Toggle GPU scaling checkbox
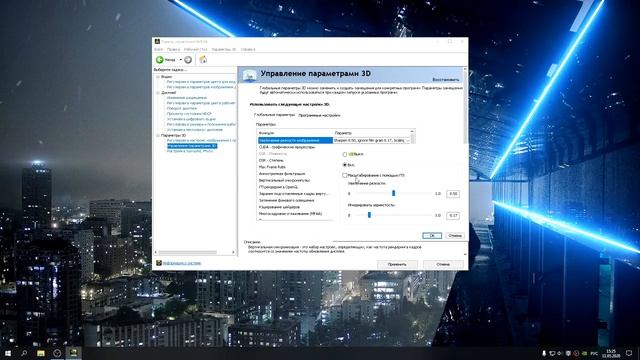 click(345, 176)
